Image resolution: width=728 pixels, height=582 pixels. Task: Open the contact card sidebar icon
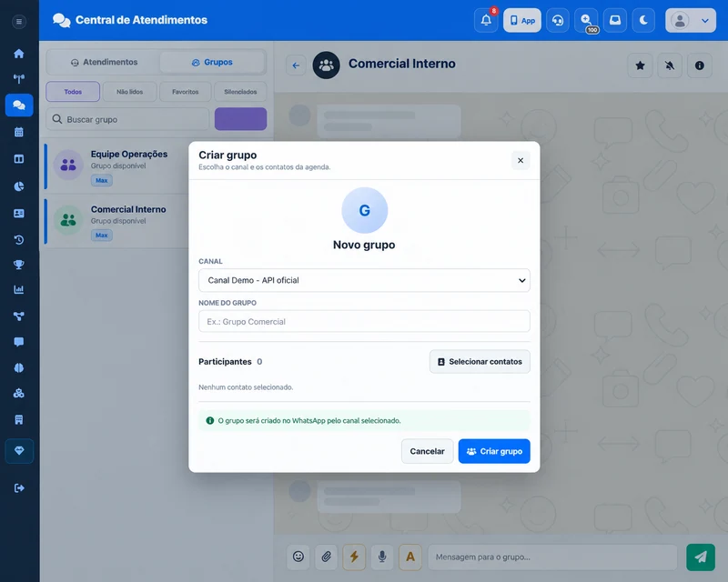19,213
